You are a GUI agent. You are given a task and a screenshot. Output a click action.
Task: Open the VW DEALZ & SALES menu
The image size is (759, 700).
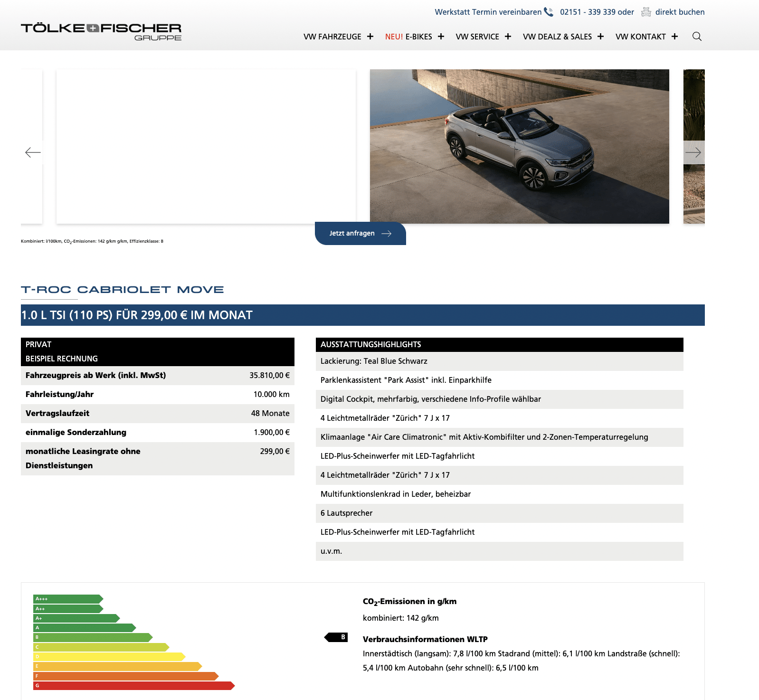tap(557, 37)
